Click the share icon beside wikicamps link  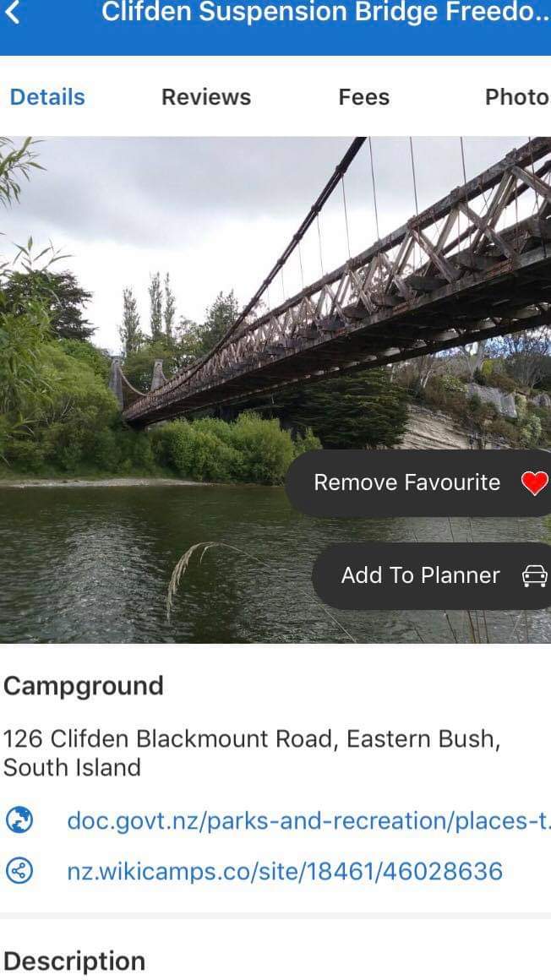19,871
